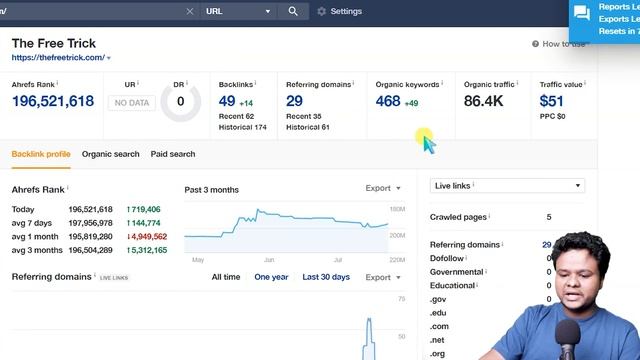Click info icon beside Traffic value label
Screen dimensions: 640x360
click(585, 83)
